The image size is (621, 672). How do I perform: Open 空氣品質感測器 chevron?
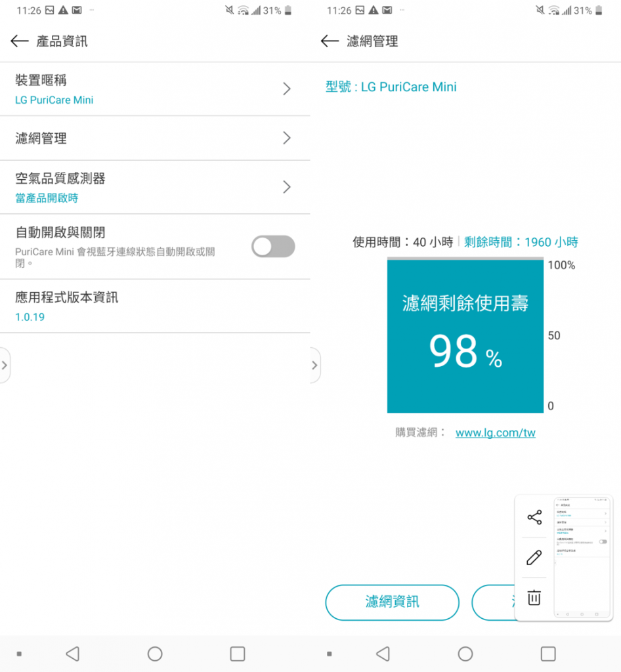287,187
